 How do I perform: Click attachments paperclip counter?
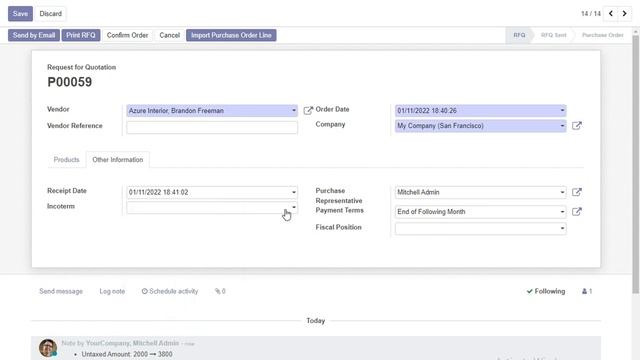point(220,291)
